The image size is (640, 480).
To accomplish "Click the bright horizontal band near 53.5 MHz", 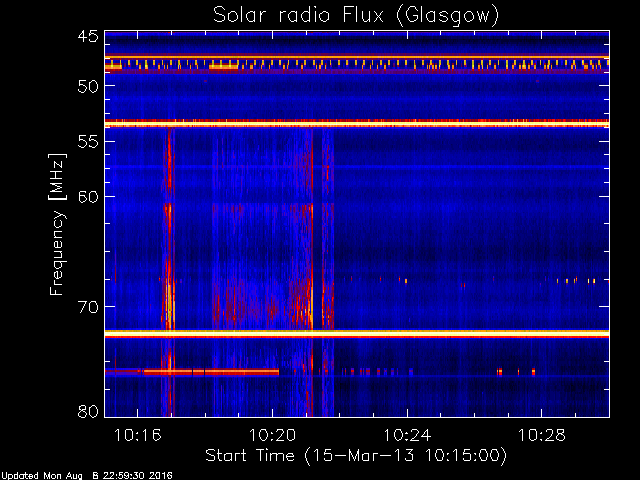I will (x=357, y=123).
